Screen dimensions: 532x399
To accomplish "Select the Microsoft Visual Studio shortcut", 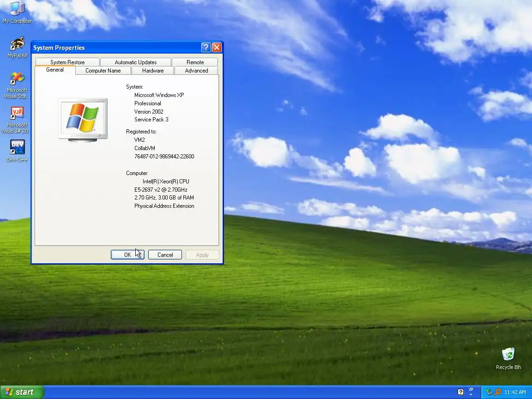I will (17, 85).
